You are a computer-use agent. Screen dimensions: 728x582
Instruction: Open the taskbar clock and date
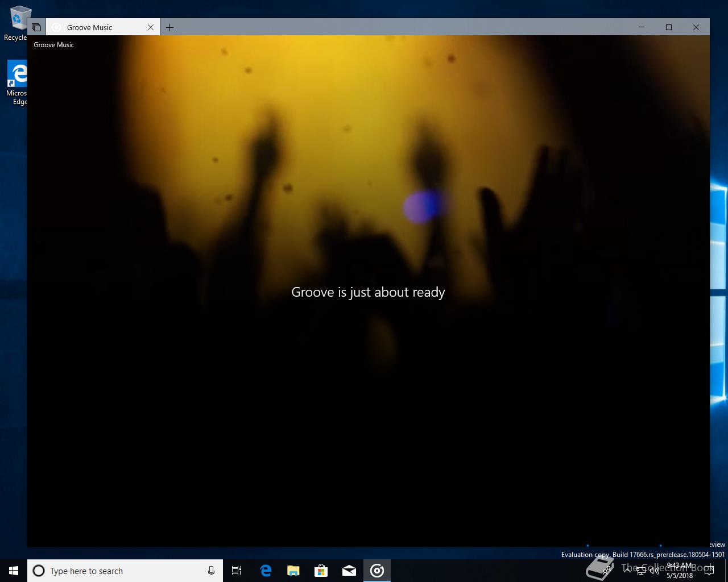click(x=680, y=571)
